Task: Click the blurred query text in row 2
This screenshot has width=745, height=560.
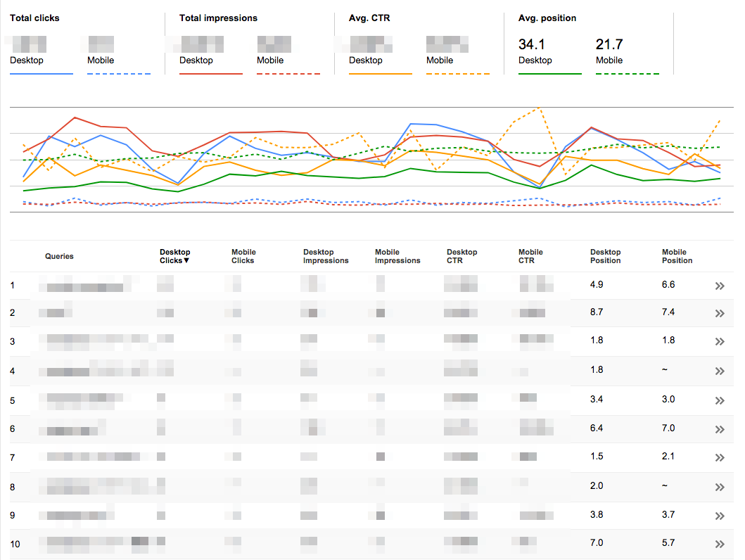Action: (x=56, y=312)
